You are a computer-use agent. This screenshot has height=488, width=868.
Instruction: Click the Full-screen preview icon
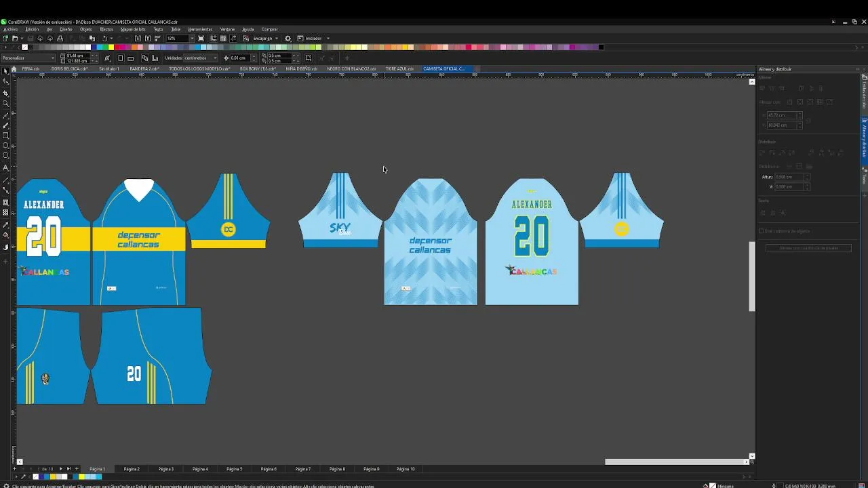(201, 39)
